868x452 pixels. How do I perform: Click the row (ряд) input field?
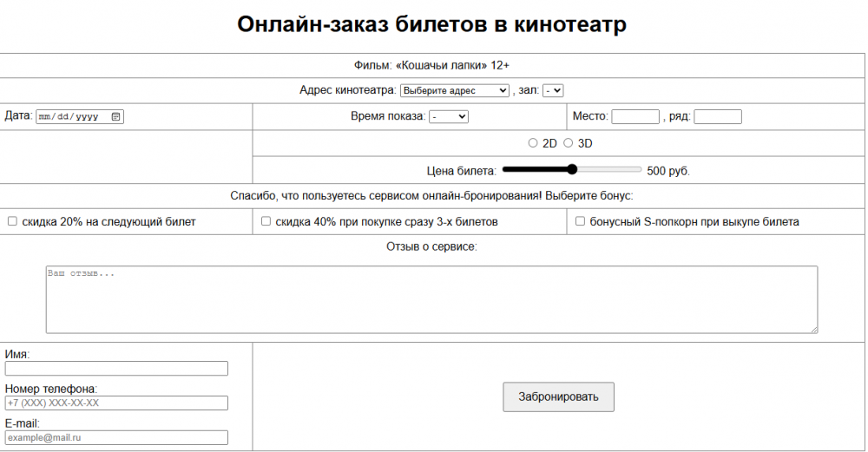718,117
